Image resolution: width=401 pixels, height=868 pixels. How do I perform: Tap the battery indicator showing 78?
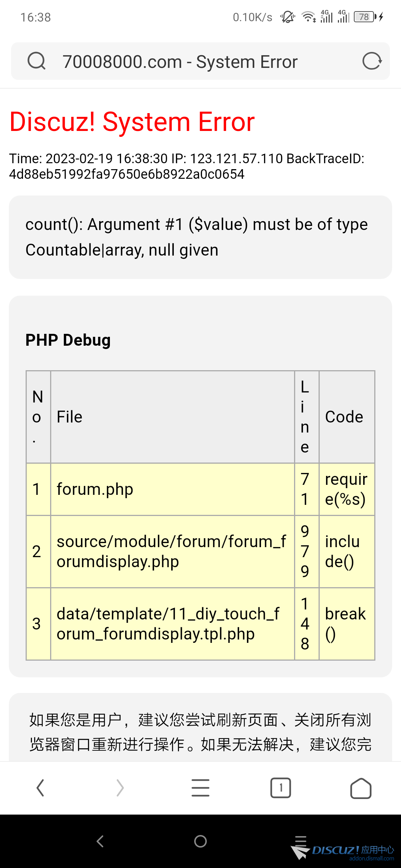(363, 17)
